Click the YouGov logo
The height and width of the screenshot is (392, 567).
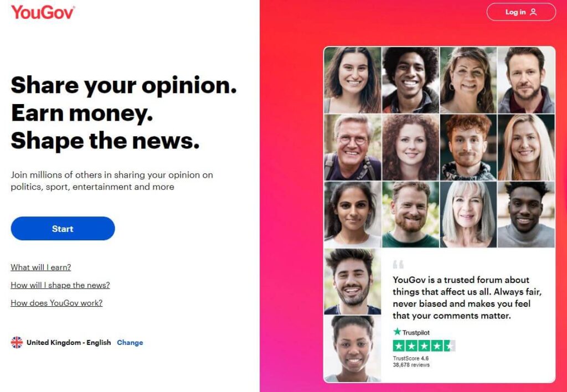(43, 12)
